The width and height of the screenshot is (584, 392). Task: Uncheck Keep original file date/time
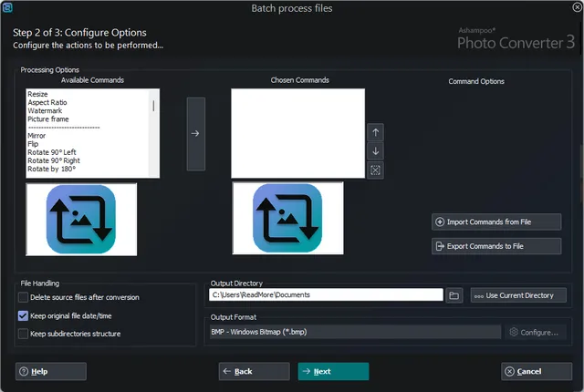pyautogui.click(x=23, y=315)
